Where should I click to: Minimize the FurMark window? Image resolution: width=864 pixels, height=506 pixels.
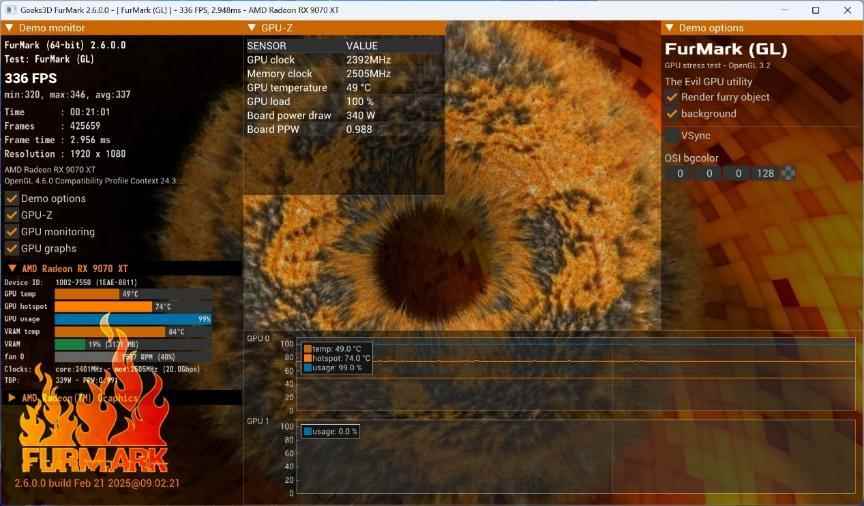click(x=785, y=10)
